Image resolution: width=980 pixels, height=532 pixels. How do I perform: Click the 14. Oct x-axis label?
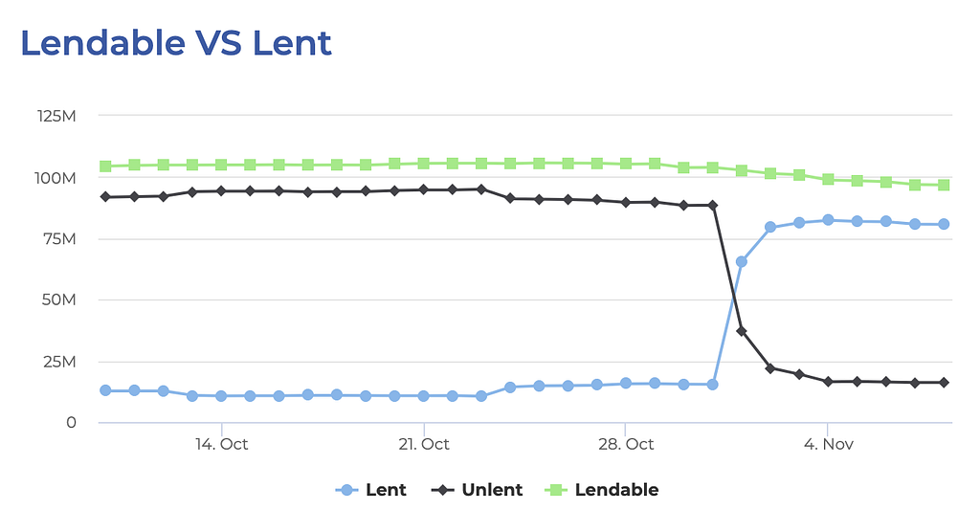click(221, 445)
